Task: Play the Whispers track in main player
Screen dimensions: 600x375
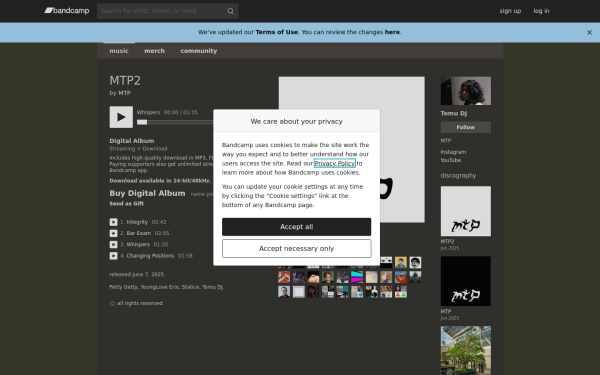Action: pos(121,117)
